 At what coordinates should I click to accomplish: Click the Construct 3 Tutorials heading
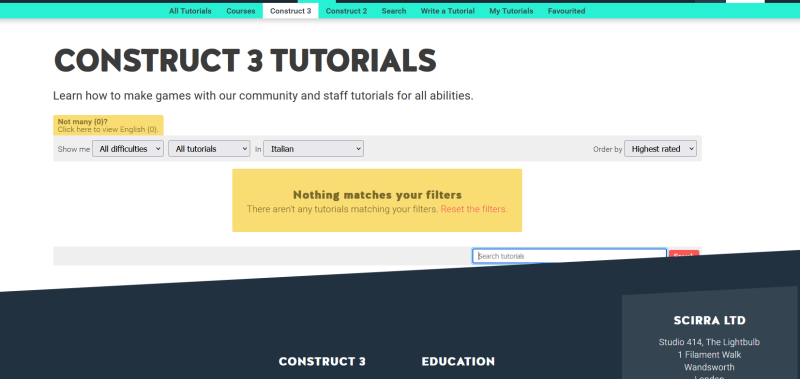(x=245, y=61)
